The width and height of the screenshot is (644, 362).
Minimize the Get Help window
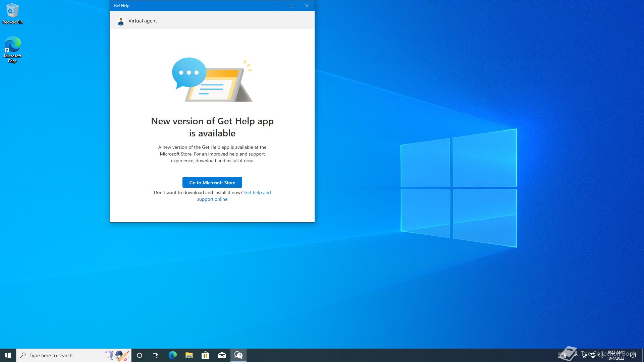276,6
